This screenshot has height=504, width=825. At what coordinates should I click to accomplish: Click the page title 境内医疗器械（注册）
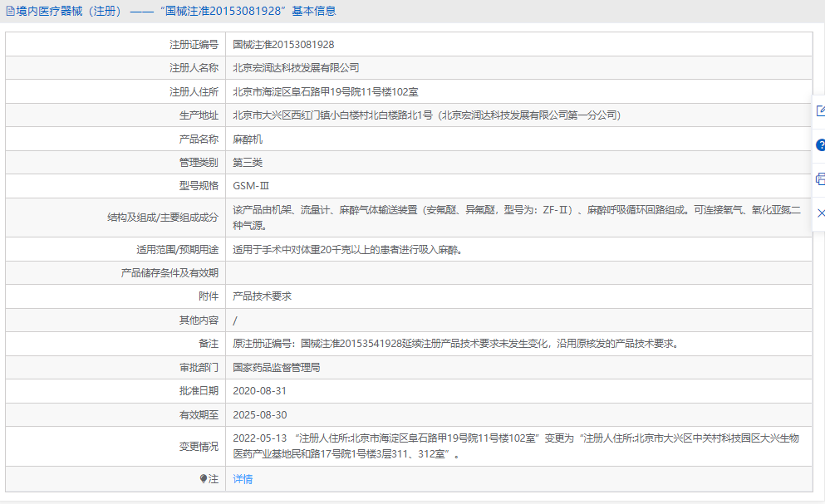pos(70,11)
